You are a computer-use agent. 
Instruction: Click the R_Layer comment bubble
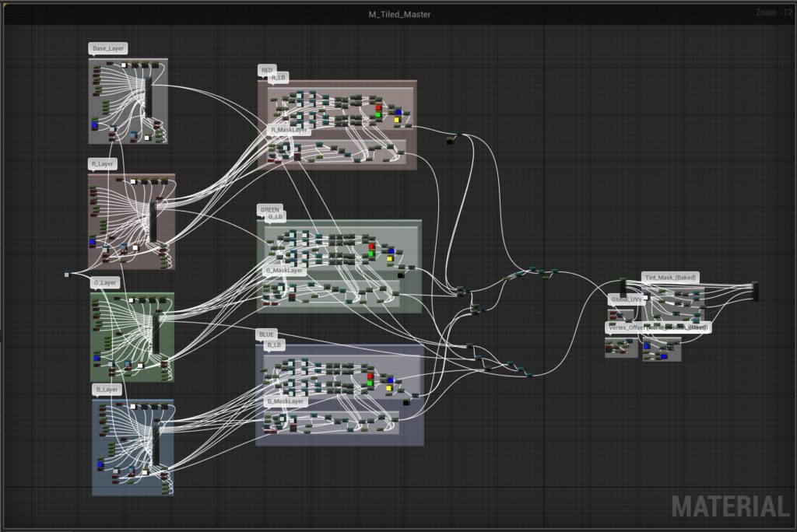point(104,164)
